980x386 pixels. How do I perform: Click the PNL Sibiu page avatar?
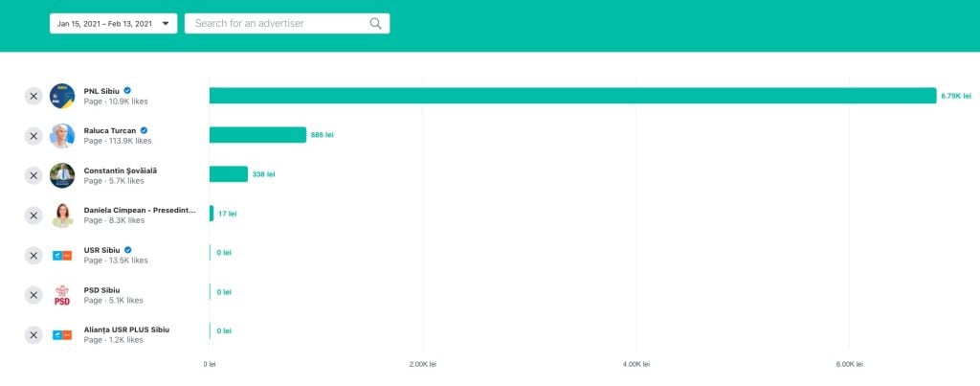[62, 96]
